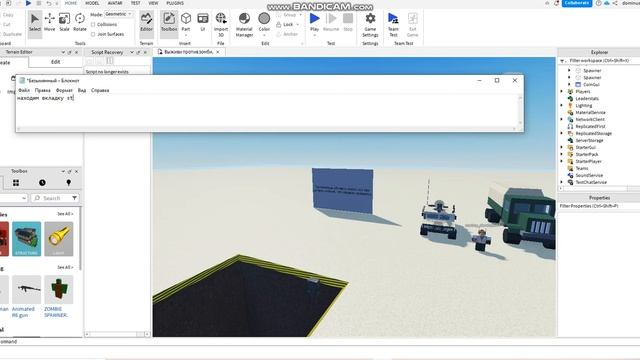Select the ZOMBIE SPAWNER toolbox item

[59, 297]
